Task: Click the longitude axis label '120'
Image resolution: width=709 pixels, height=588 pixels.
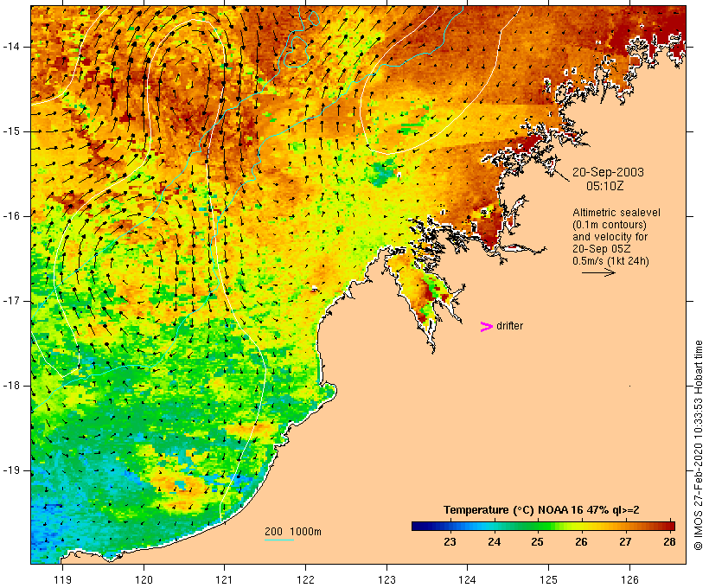Action: point(144,579)
